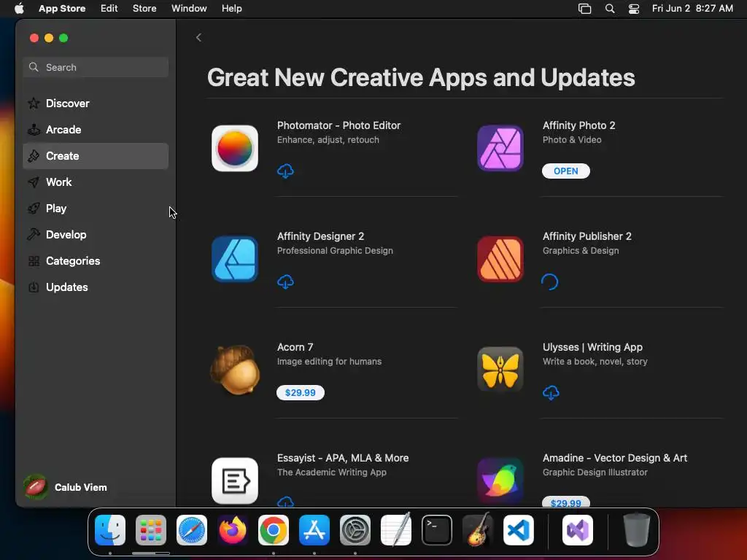Viewport: 747px width, 560px height.
Task: Open the Photomator - Photo Editor title
Action: (x=338, y=125)
